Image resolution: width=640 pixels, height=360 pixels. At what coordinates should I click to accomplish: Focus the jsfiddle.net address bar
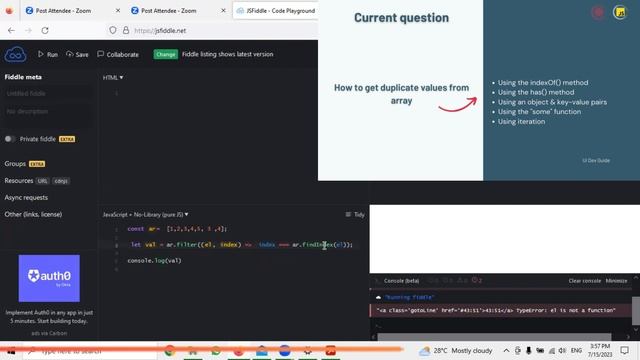click(160, 31)
